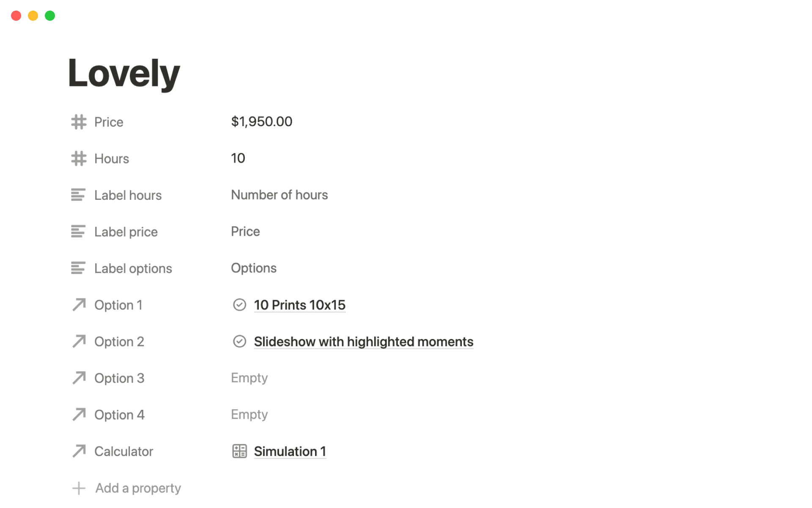
Task: Click the Label hours text icon
Action: point(78,195)
